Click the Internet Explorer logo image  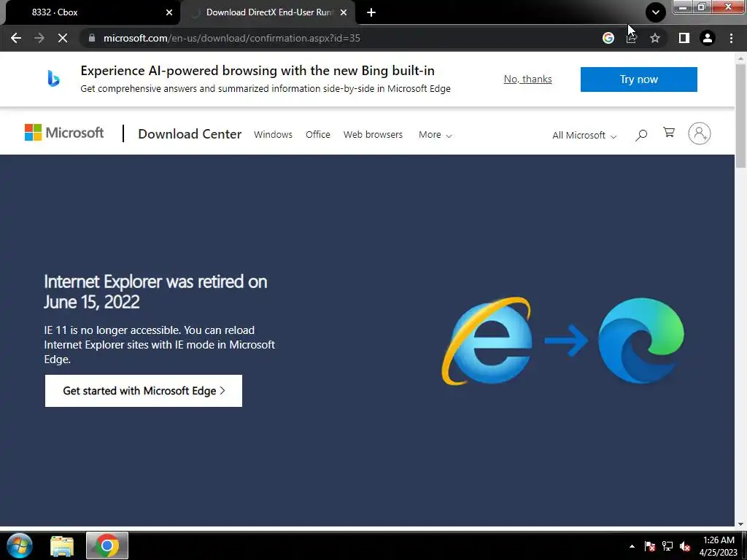(x=487, y=341)
